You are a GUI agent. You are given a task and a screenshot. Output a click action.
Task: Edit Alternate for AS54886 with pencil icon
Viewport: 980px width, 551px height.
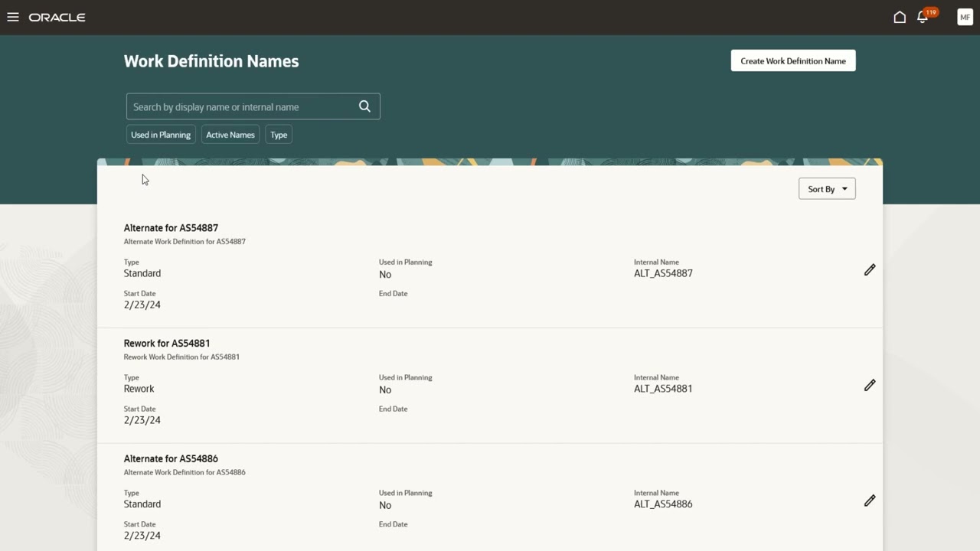[870, 501]
